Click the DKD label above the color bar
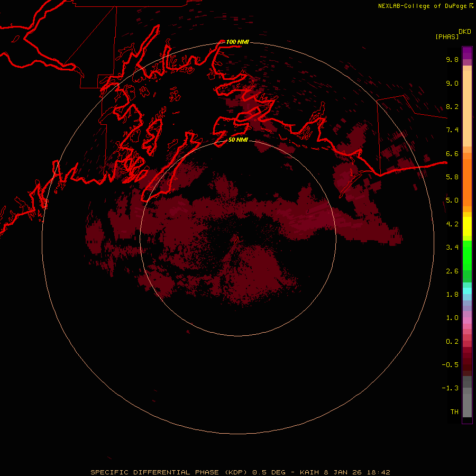The image size is (476, 476). click(x=465, y=32)
